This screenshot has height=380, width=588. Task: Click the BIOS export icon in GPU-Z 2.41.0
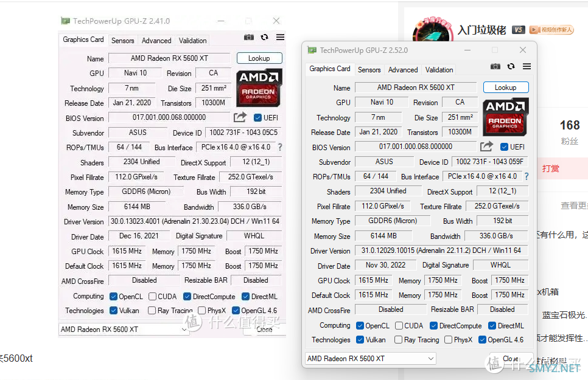[x=240, y=117]
